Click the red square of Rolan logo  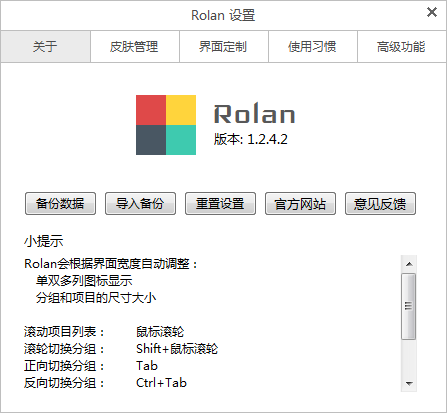(x=151, y=110)
